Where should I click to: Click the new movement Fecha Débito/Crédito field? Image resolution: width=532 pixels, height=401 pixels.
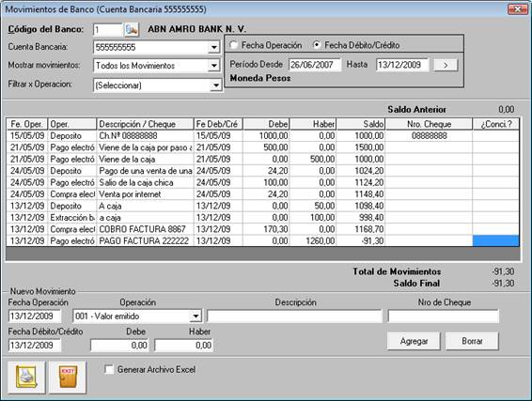(35, 346)
